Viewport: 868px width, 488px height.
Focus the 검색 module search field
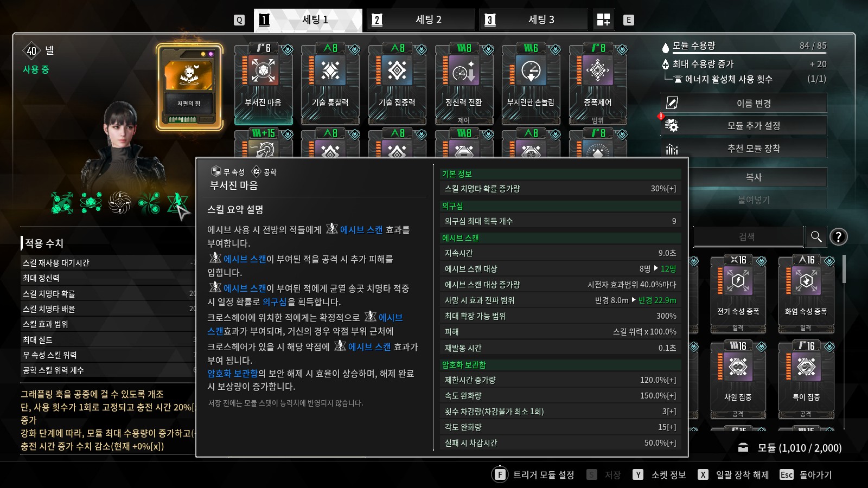(x=748, y=237)
